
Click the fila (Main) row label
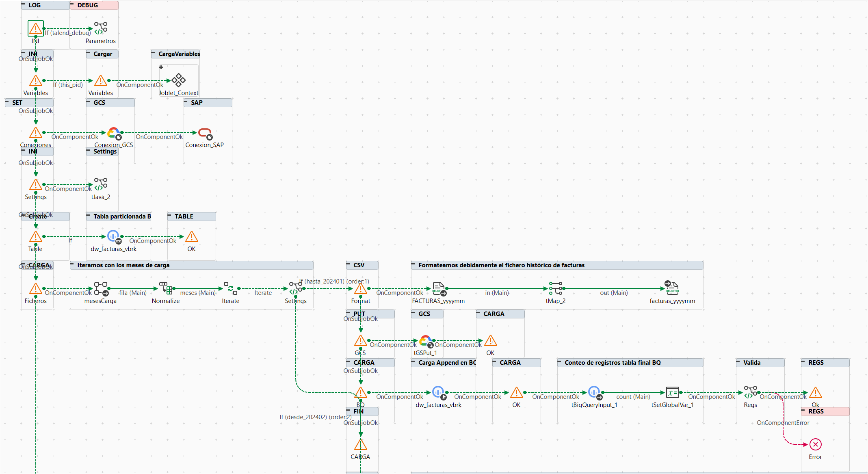[x=133, y=293]
